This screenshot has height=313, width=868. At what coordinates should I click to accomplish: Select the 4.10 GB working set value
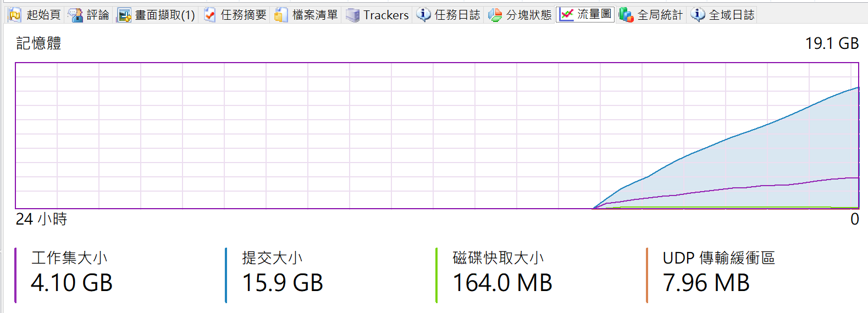tap(72, 283)
